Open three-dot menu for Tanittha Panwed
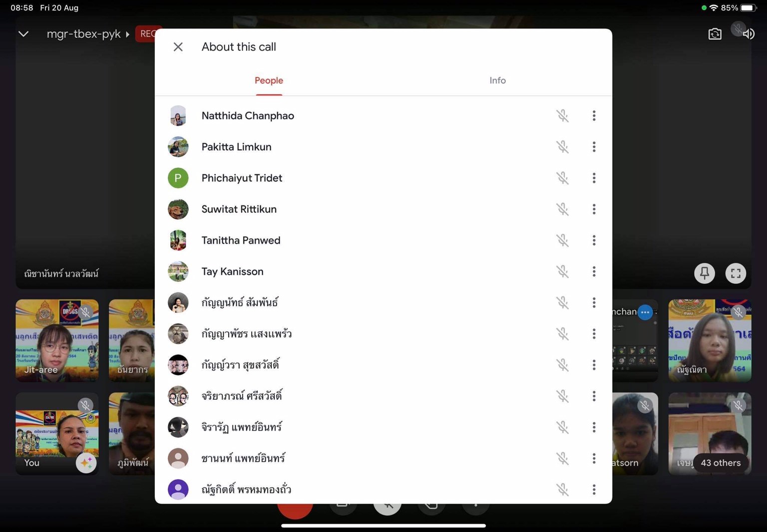Image resolution: width=767 pixels, height=532 pixels. point(594,241)
